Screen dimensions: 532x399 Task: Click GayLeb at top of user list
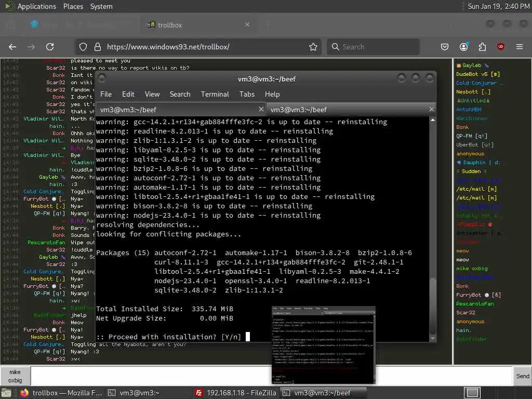[x=472, y=65]
